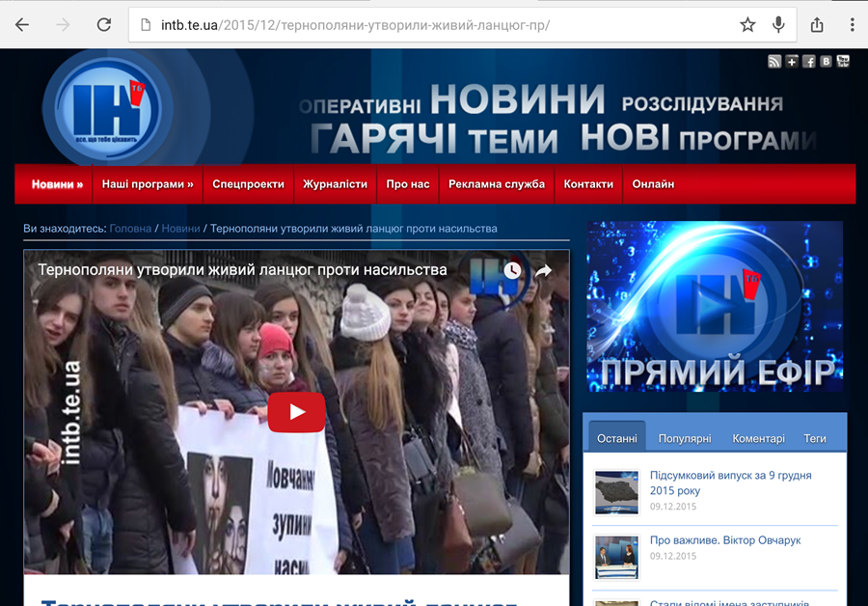Open the RSS feed icon
The image size is (868, 606).
point(774,62)
